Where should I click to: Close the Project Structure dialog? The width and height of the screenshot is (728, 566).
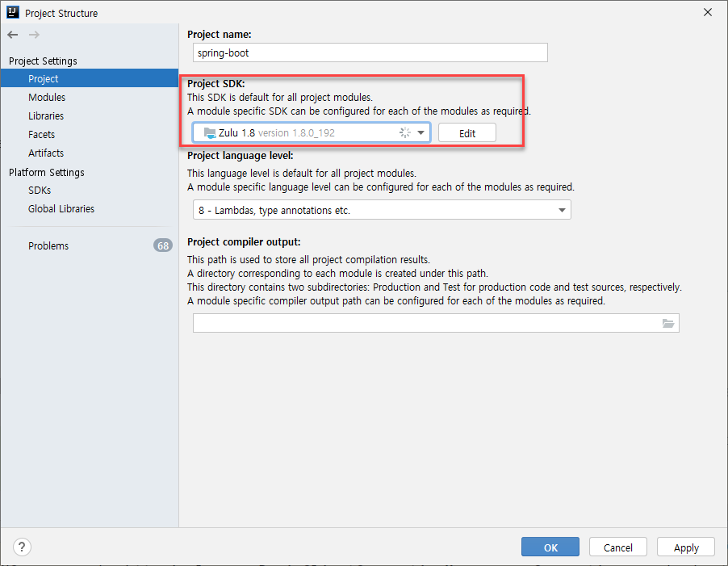click(708, 13)
